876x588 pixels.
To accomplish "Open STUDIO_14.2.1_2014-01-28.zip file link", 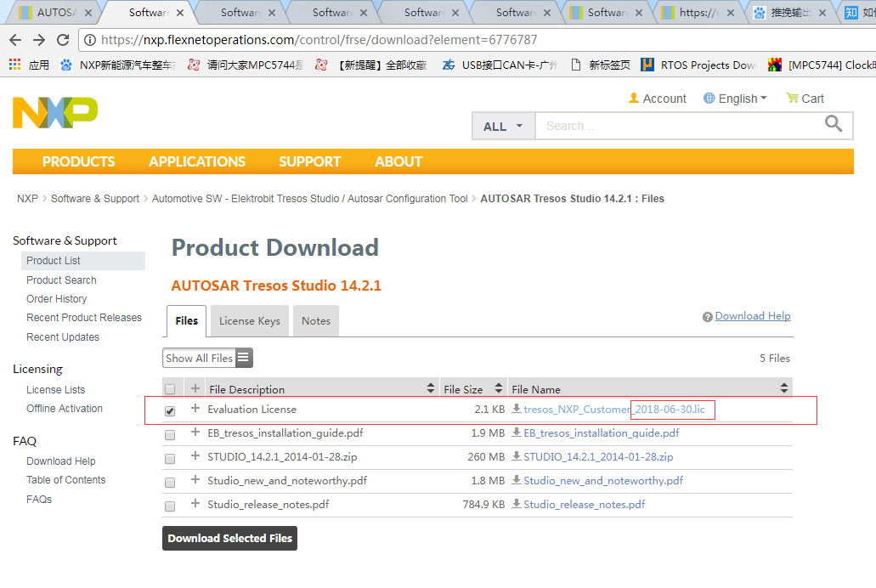I will point(598,456).
